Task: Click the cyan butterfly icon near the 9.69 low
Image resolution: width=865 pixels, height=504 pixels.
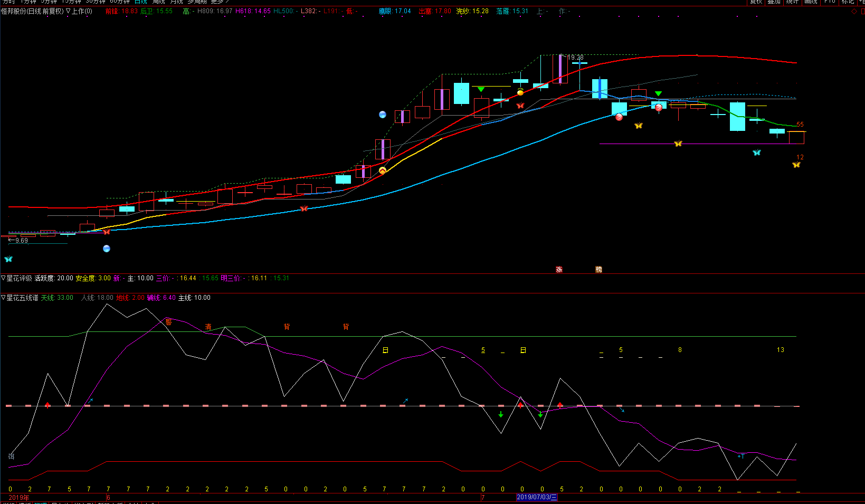Action: pyautogui.click(x=8, y=259)
